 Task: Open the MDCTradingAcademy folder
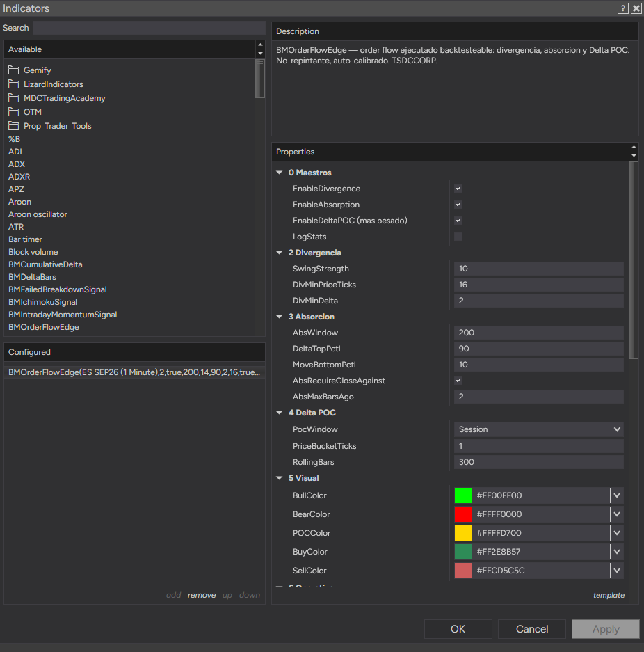[x=57, y=98]
